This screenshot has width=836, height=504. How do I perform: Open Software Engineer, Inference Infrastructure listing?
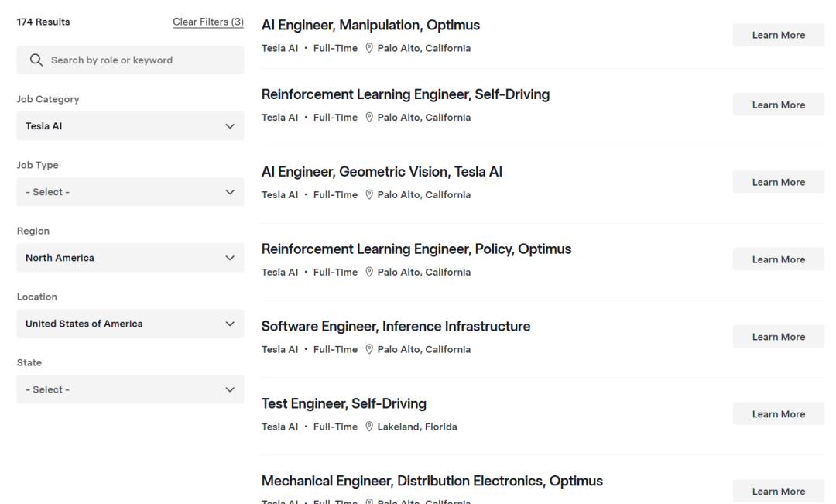[396, 327]
